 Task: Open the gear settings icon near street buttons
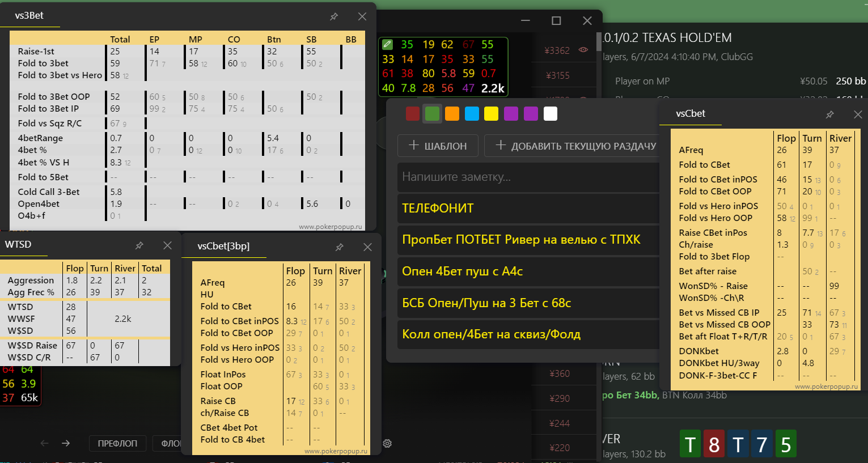point(387,443)
